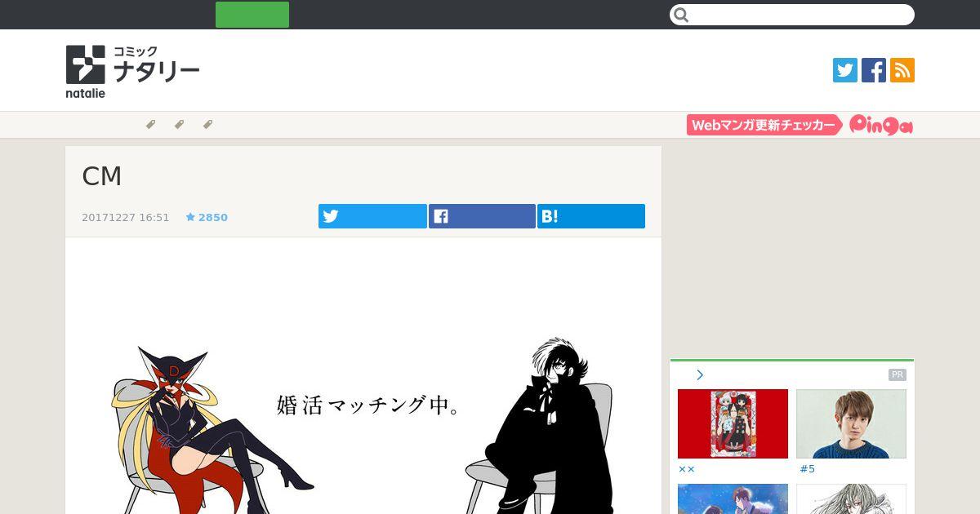Image resolution: width=980 pixels, height=514 pixels.
Task: Click the article title CM
Action: [102, 176]
